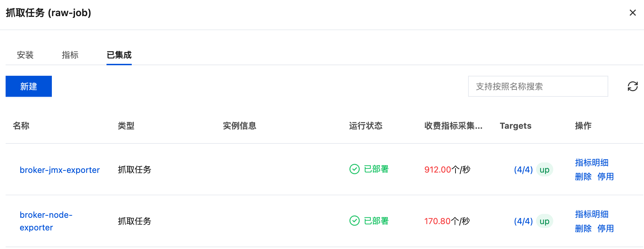Click the (4/4) targets link for broker-node-exporter
Viewport: 644px width, 249px height.
(523, 221)
